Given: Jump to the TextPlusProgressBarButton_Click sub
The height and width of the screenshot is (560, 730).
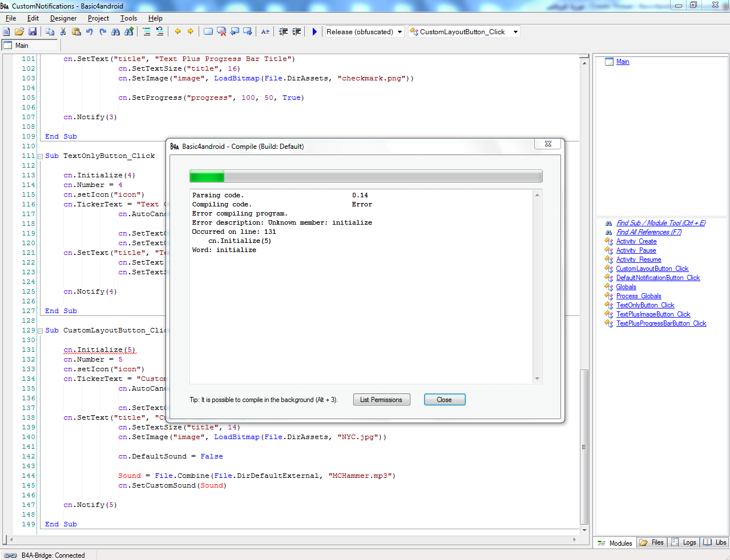Looking at the screenshot, I should pos(661,323).
